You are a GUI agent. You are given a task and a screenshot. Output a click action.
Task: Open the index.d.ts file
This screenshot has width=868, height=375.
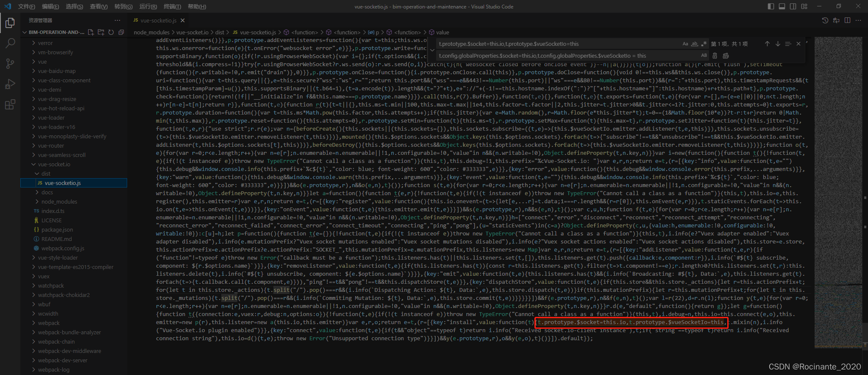[74, 211]
